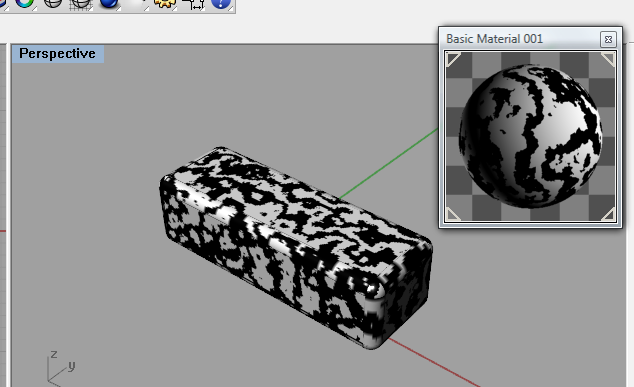Click the top-right corner triangle of preview

[608, 59]
